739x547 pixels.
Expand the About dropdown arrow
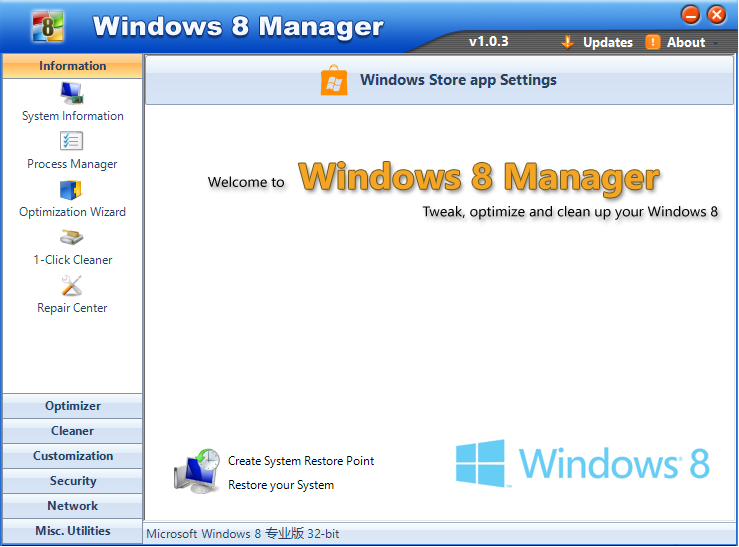(716, 43)
